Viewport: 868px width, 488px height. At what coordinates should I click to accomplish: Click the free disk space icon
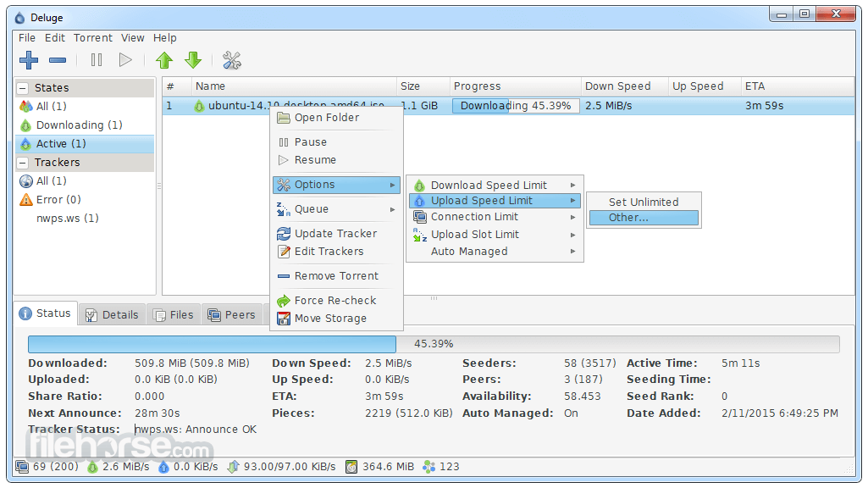(351, 467)
